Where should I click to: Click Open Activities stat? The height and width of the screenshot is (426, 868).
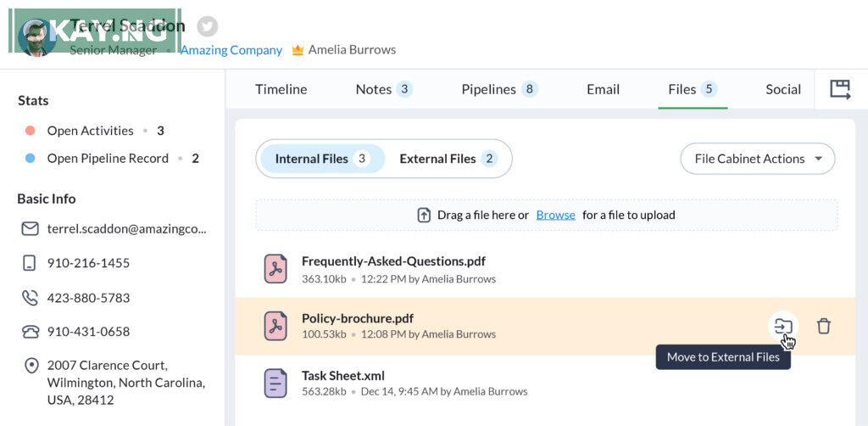click(x=90, y=131)
